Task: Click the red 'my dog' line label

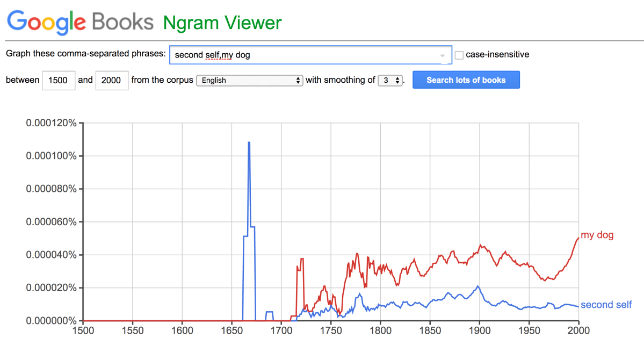Action: (597, 235)
